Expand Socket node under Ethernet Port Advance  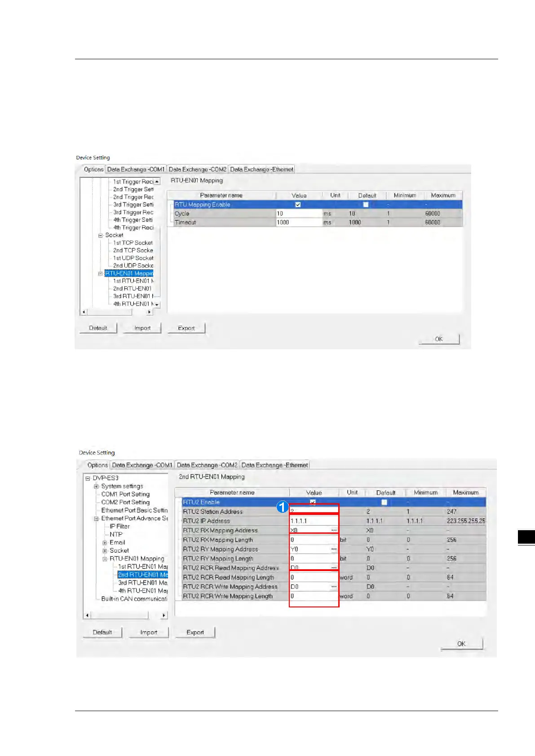pos(105,551)
